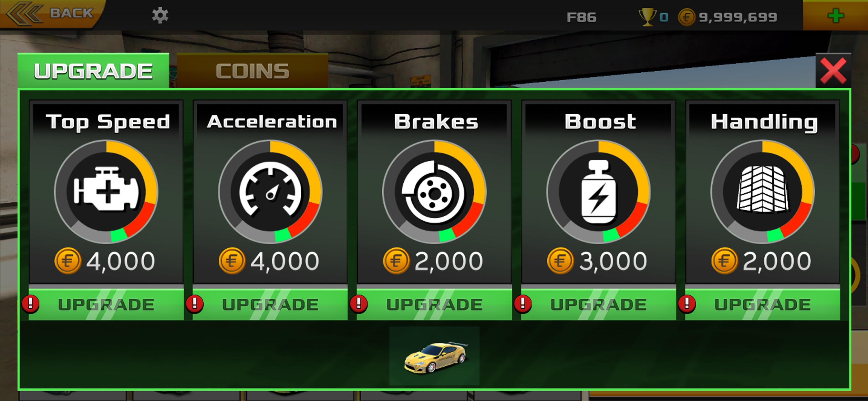The height and width of the screenshot is (401, 868).
Task: Click the Boost nitro bottle icon
Action: coord(598,191)
